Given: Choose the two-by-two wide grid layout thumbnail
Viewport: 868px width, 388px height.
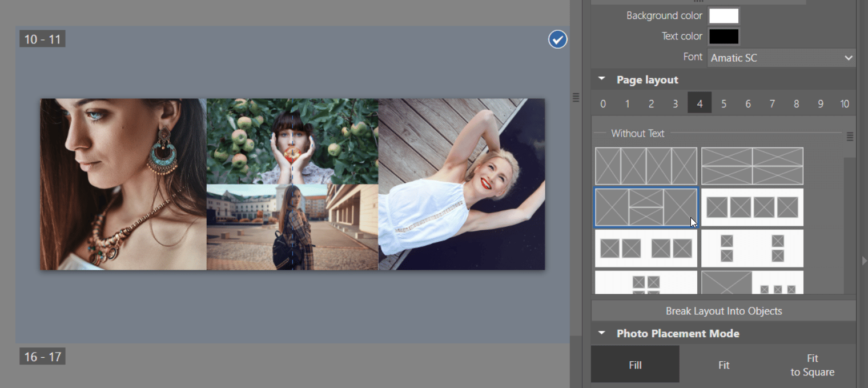Looking at the screenshot, I should point(752,166).
